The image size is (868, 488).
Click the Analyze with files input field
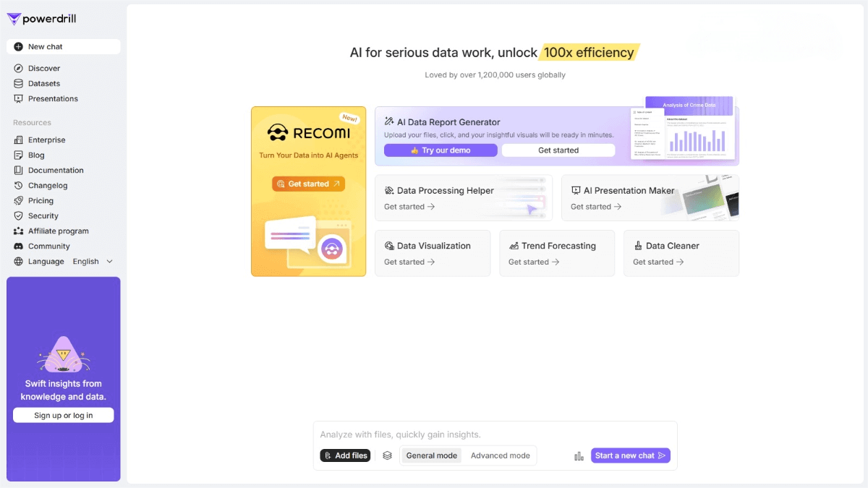click(x=495, y=435)
